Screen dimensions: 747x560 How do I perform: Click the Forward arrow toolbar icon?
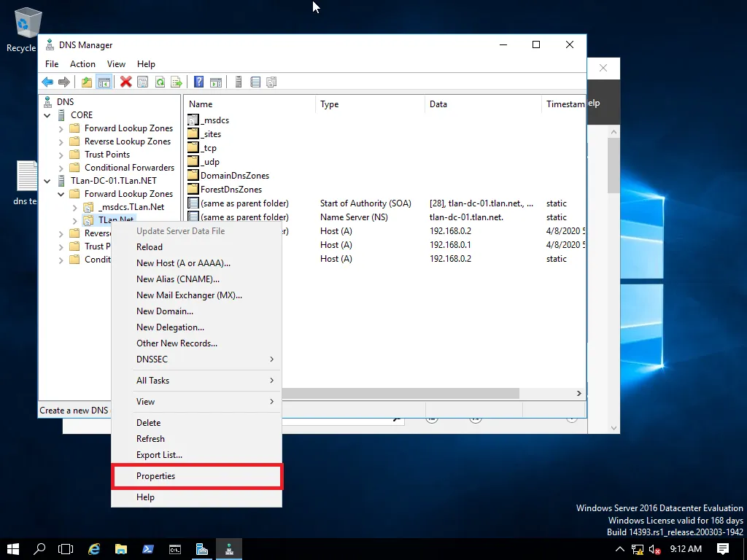point(64,82)
